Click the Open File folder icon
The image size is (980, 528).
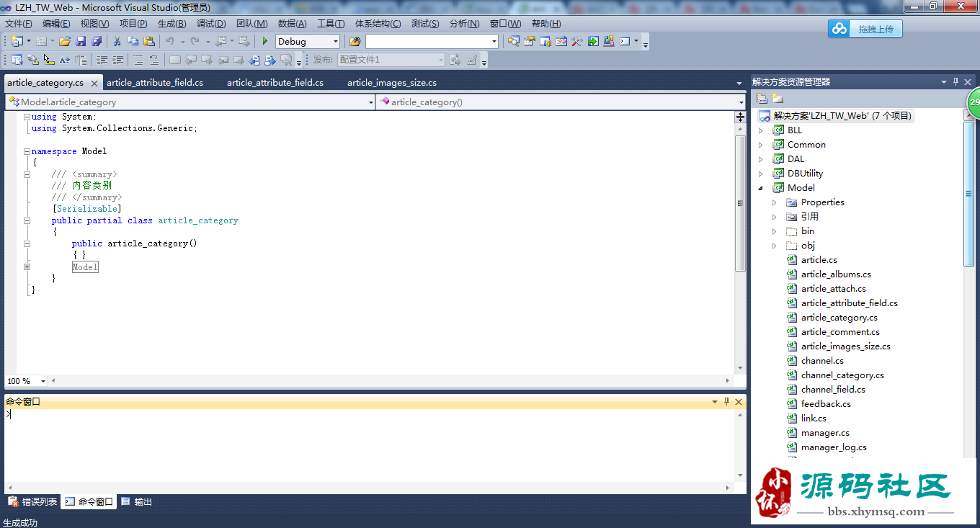pyautogui.click(x=65, y=42)
